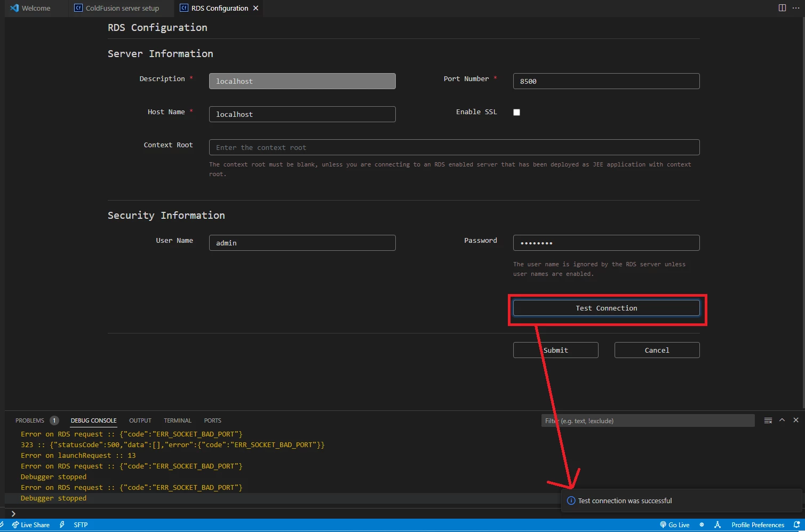Screen dimensions: 805x532
Task: Click the last 'Debugger stopped' console line
Action: click(53, 498)
